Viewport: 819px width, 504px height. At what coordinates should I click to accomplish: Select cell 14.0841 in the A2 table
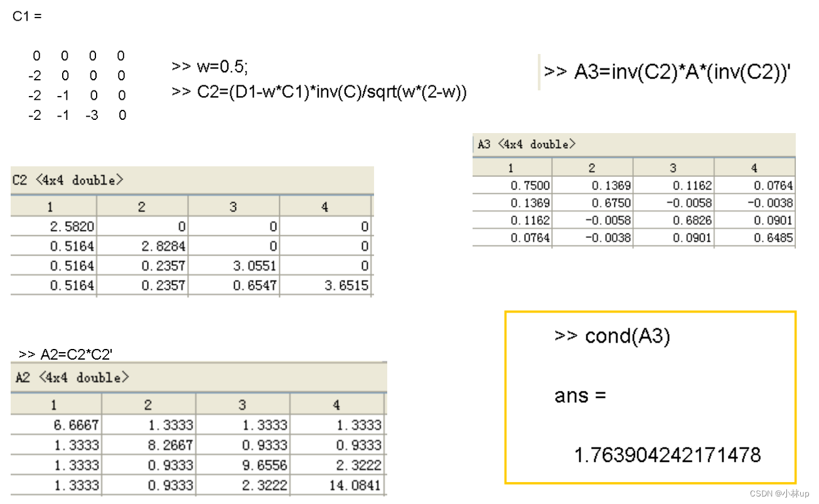(x=336, y=485)
